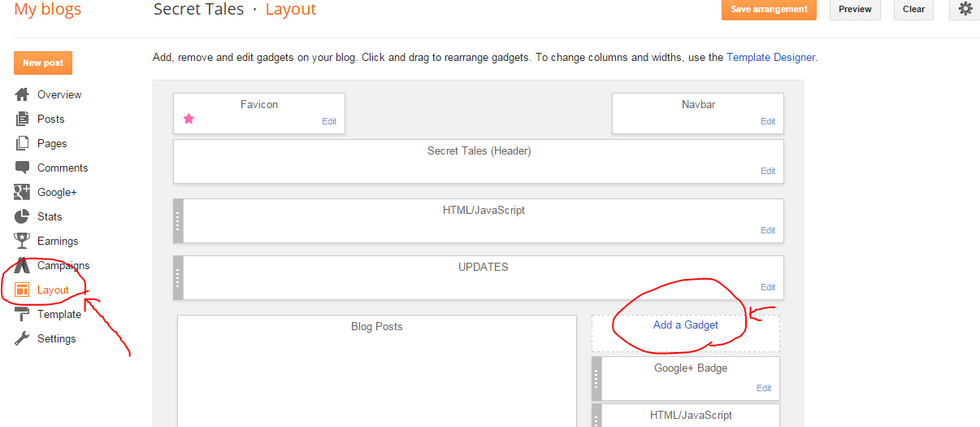This screenshot has height=427, width=980.
Task: Open Comments in the sidebar
Action: pyautogui.click(x=63, y=168)
